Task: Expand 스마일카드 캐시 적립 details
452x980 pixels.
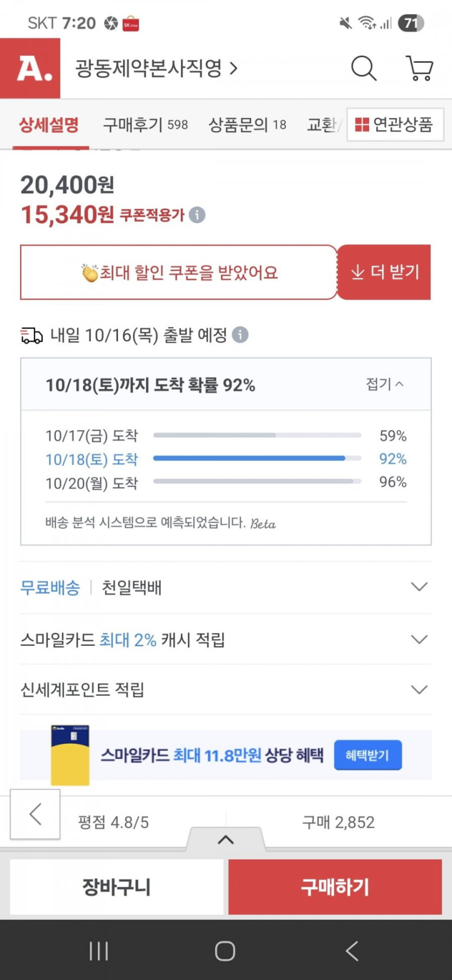Action: click(x=419, y=639)
